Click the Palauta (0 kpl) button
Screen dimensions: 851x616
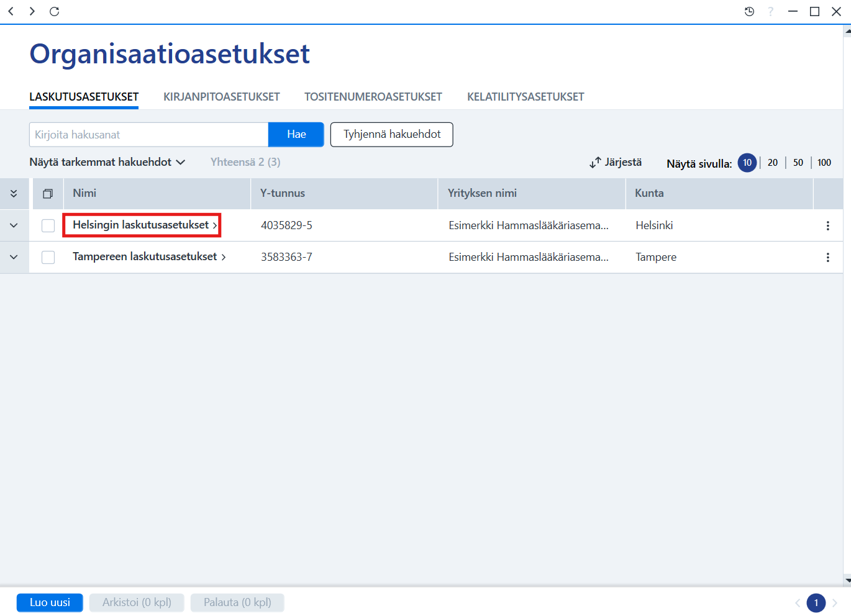pos(237,602)
